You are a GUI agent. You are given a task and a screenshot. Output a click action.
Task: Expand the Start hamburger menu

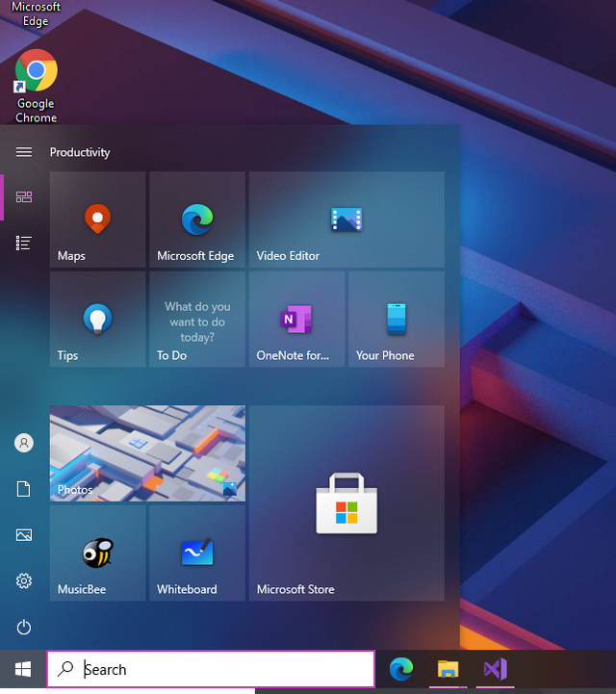pos(24,152)
